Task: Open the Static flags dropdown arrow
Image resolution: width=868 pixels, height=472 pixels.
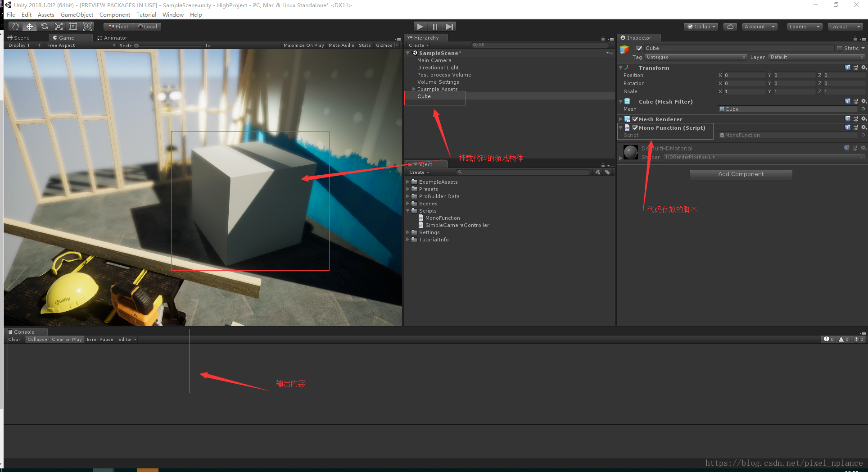Action: (x=863, y=48)
